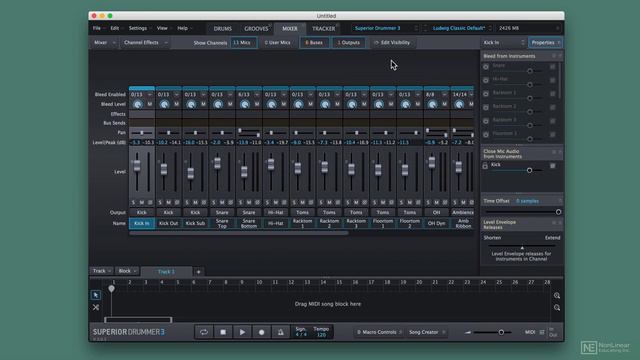Viewport: 640px width, 360px height.
Task: Click the Kick Sub channel options icon
Action: click(x=204, y=202)
